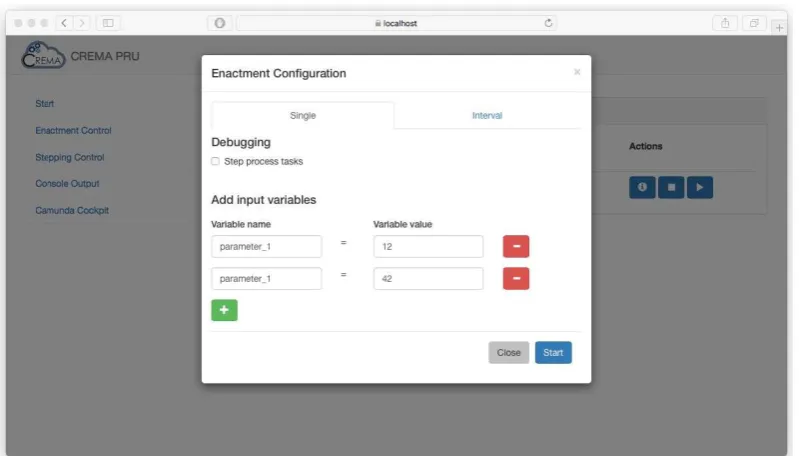This screenshot has height=456, width=799.
Task: Click the CREMA cloud logo
Action: point(43,55)
